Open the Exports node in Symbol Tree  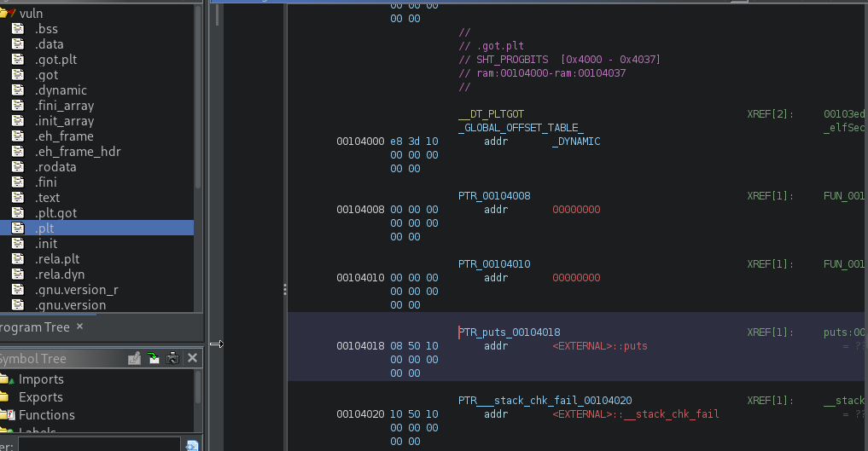coord(40,397)
